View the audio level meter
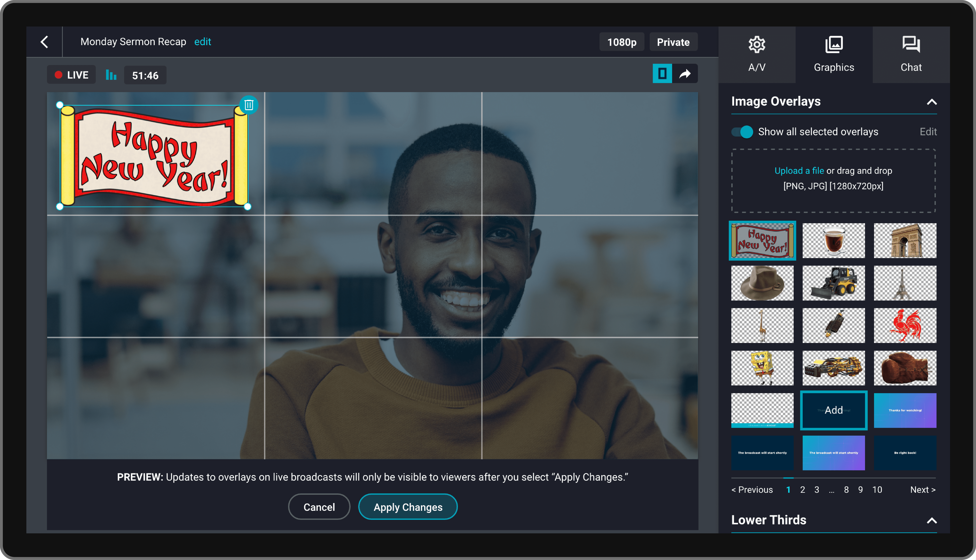 coord(111,75)
